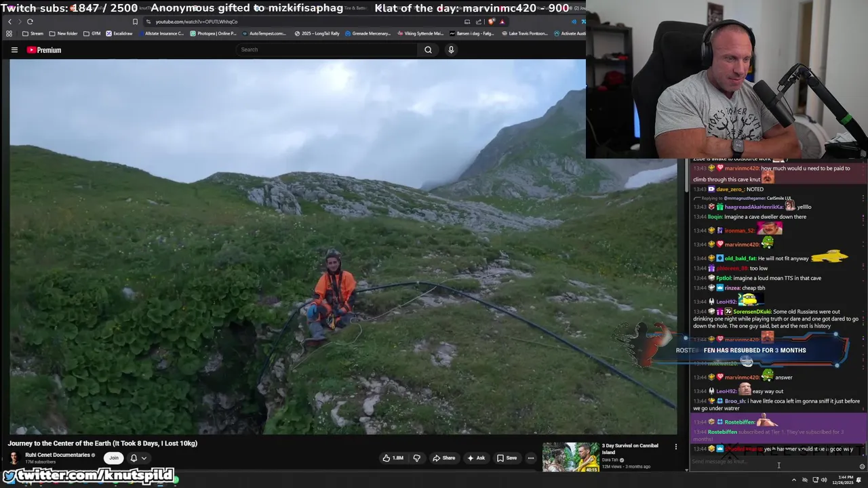Click rinzea cheap tbh chat message
The width and height of the screenshot is (868, 488).
[x=729, y=288]
